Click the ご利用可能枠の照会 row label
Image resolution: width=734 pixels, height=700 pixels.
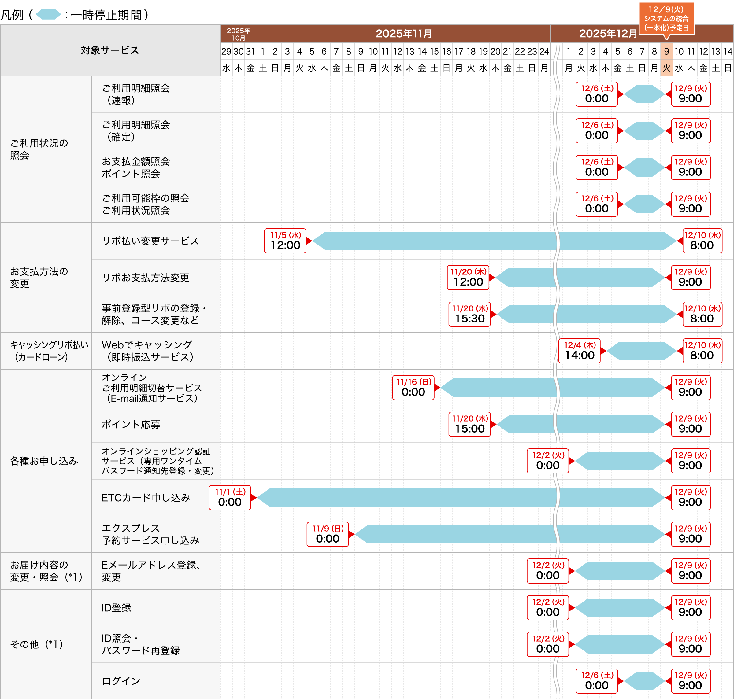pyautogui.click(x=146, y=204)
